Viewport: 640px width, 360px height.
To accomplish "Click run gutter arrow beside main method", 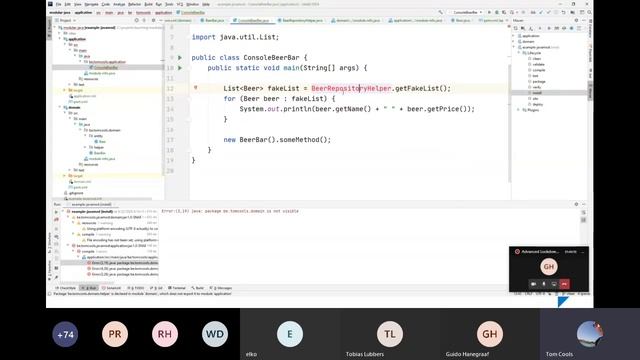I will point(180,68).
